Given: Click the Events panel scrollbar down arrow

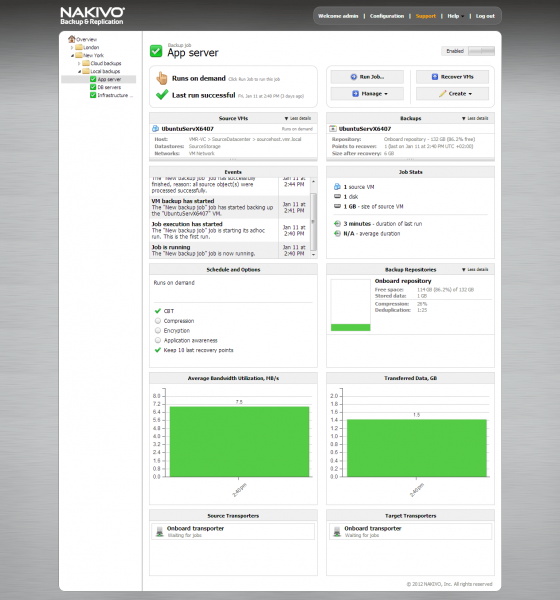Looking at the screenshot, I should (x=313, y=254).
